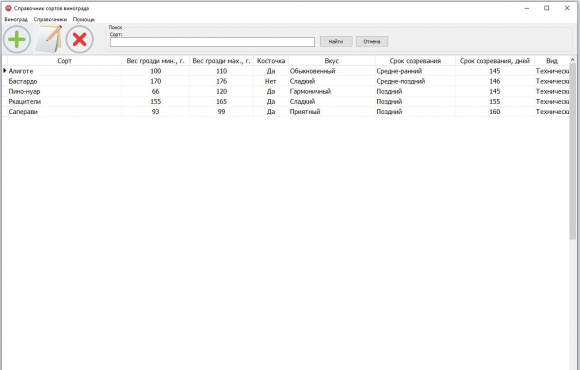Click the Вес грозди мин. column header
Image resolution: width=580 pixels, height=370 pixels.
tap(155, 61)
